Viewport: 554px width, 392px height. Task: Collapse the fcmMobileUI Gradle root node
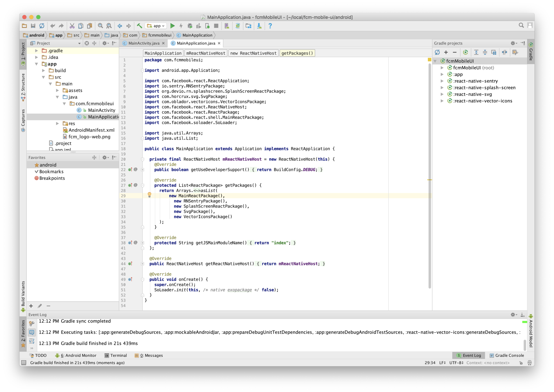435,61
